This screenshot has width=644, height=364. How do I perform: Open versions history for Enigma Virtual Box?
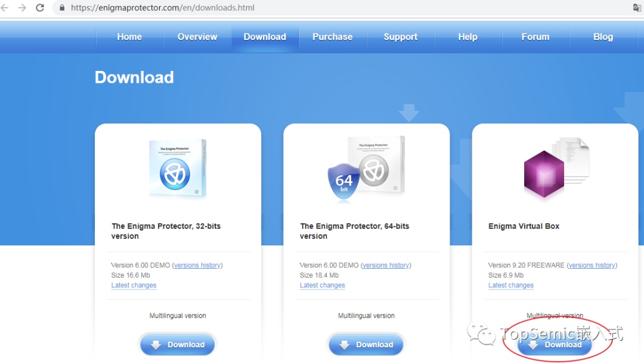click(x=592, y=265)
